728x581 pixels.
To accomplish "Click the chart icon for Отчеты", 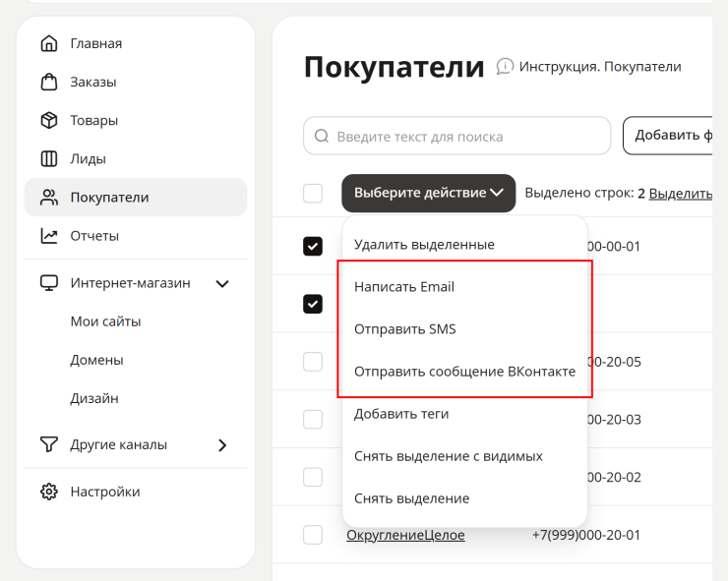I will tap(49, 236).
